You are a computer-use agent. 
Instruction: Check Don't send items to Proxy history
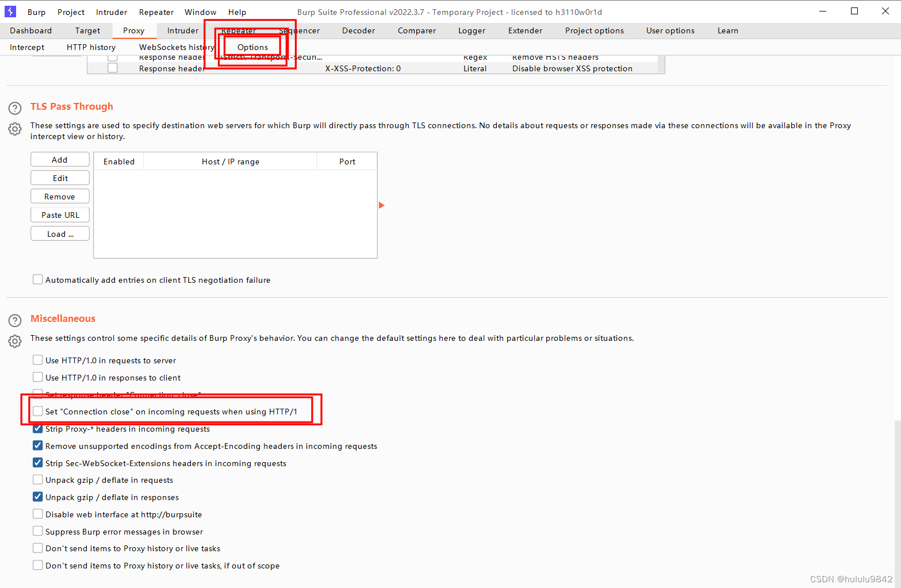38,548
